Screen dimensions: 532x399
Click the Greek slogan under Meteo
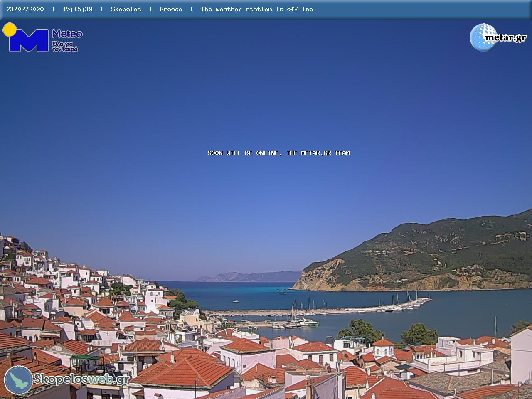65,46
